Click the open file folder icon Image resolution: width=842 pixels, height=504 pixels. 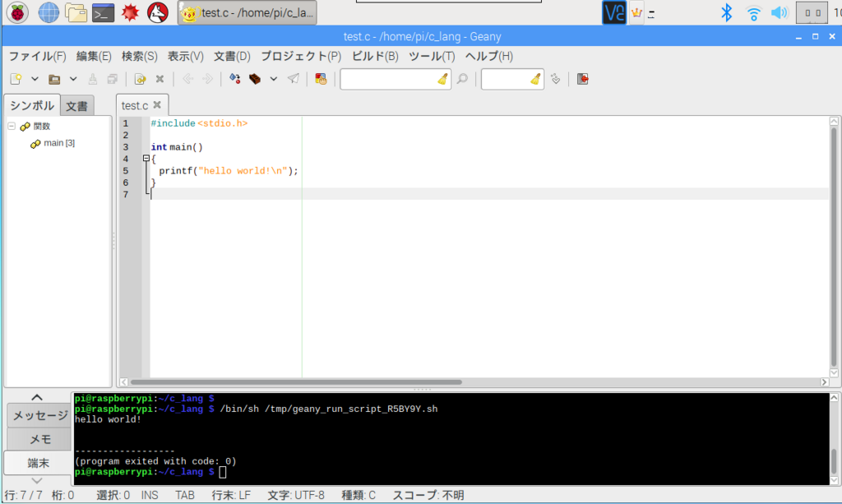tap(54, 80)
